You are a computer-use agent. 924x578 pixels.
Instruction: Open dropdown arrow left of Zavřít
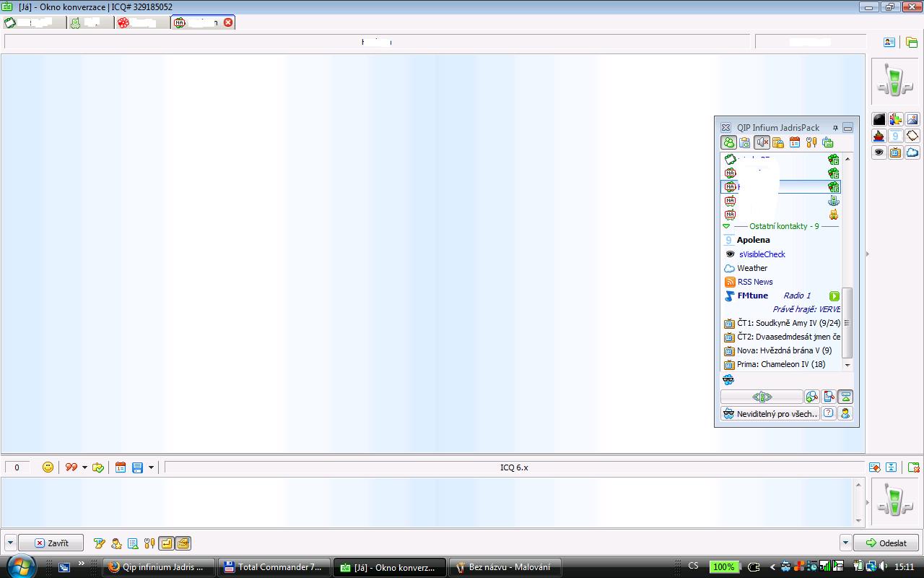pos(10,543)
